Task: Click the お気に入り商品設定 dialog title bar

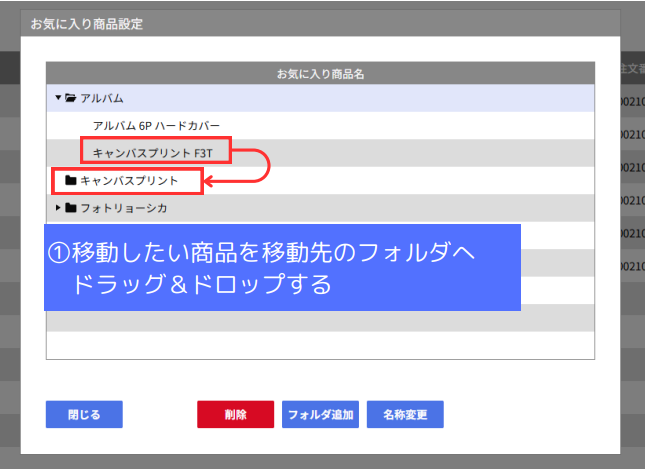Action: [x=320, y=24]
